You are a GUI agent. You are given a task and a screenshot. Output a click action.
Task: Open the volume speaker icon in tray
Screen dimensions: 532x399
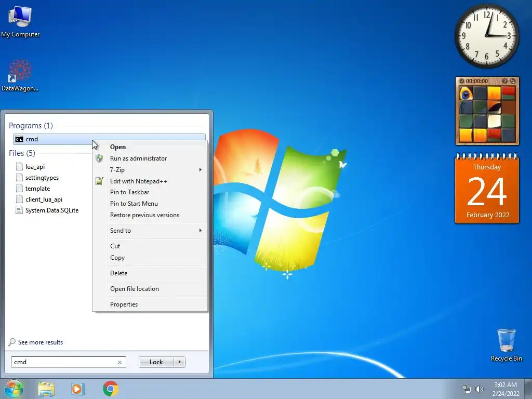pyautogui.click(x=479, y=389)
